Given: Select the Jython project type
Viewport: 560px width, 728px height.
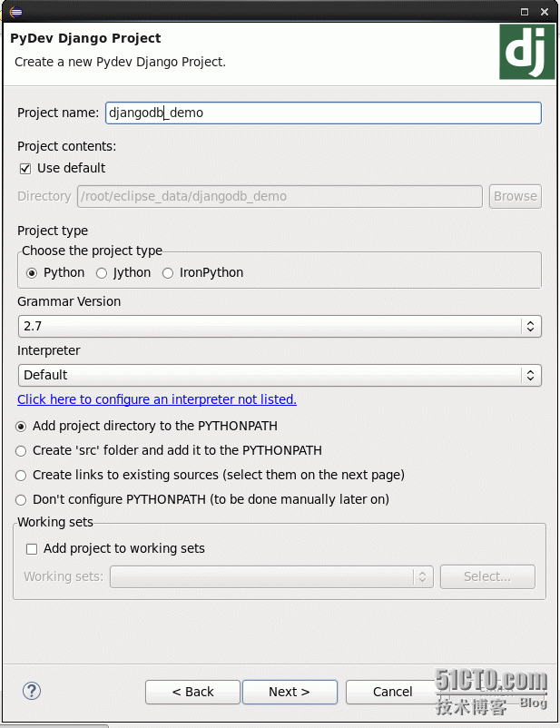Looking at the screenshot, I should point(102,273).
